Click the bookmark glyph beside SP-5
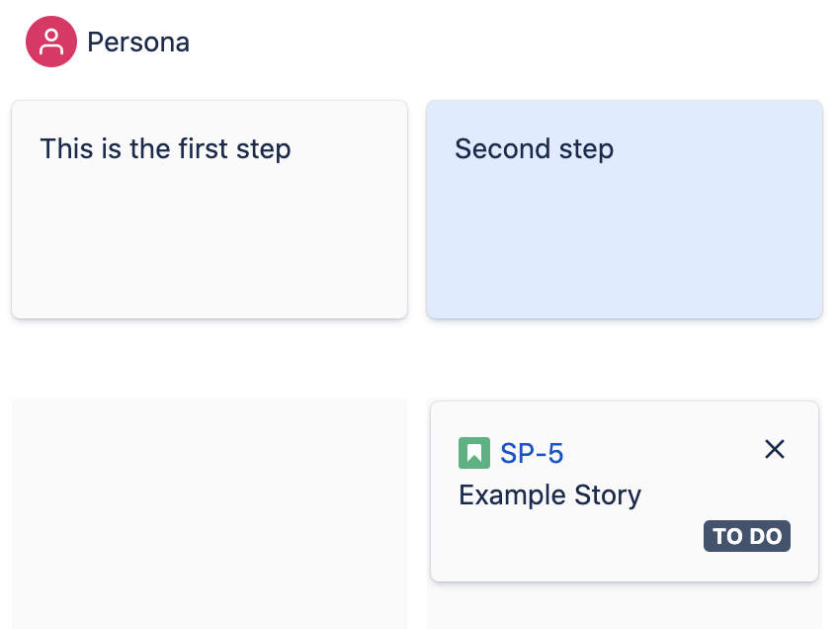This screenshot has height=629, width=840. (474, 453)
